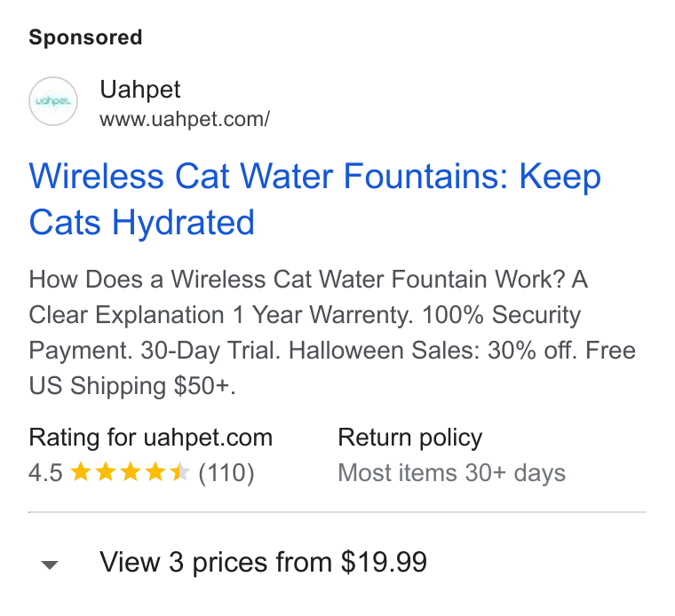The height and width of the screenshot is (616, 675).
Task: Open the Wireless Cat Water Fountains headline link
Action: click(x=314, y=199)
